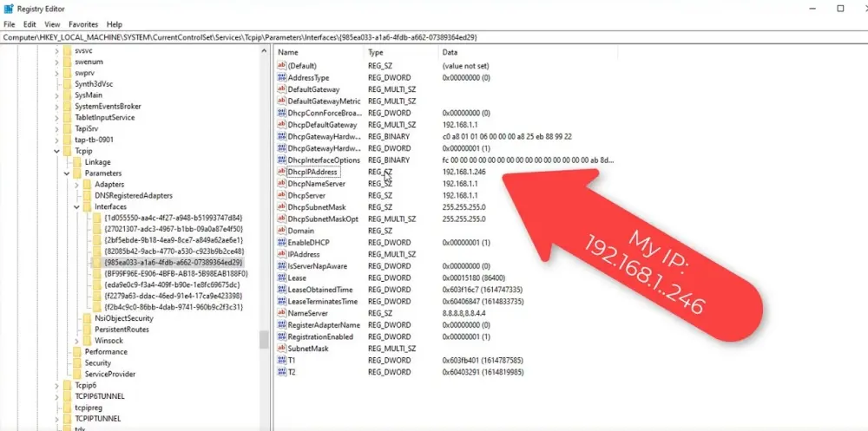The width and height of the screenshot is (868, 431).
Task: Click the IPAddress value icon
Action: [x=281, y=254]
